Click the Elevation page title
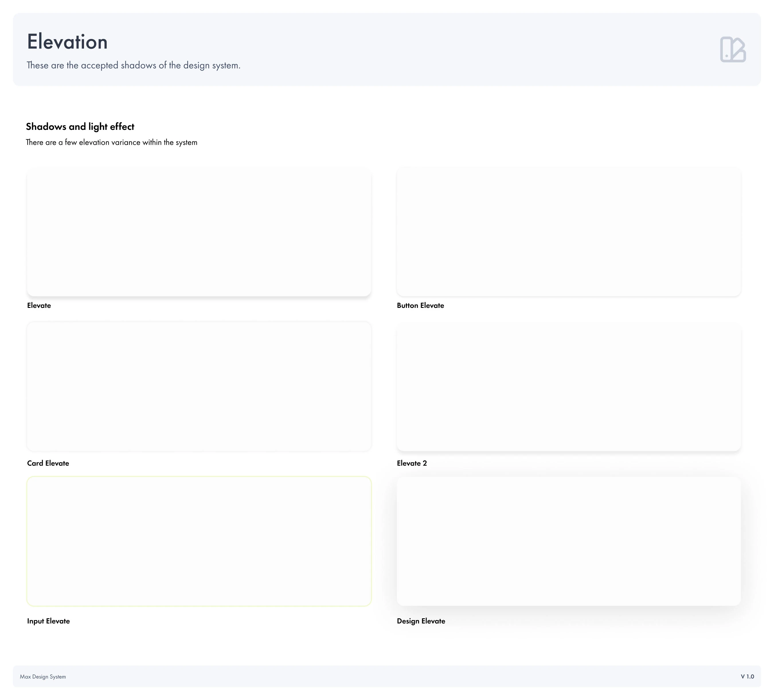This screenshot has width=774, height=700. pos(67,42)
